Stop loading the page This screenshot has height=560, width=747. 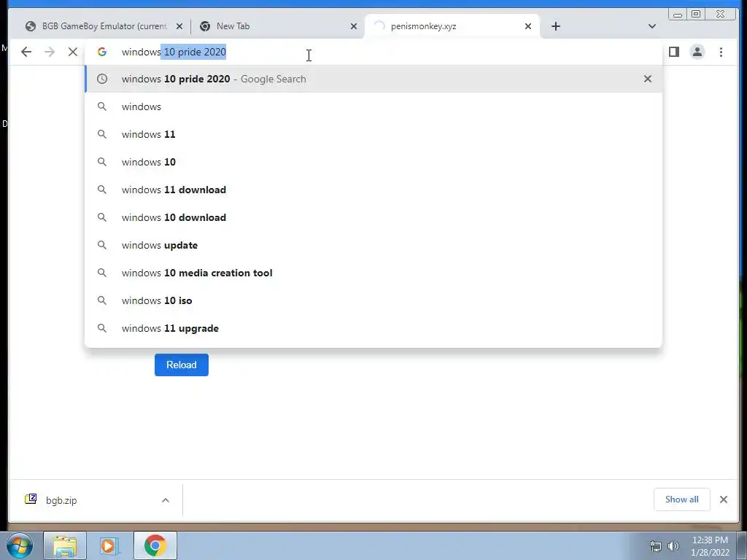(x=72, y=52)
